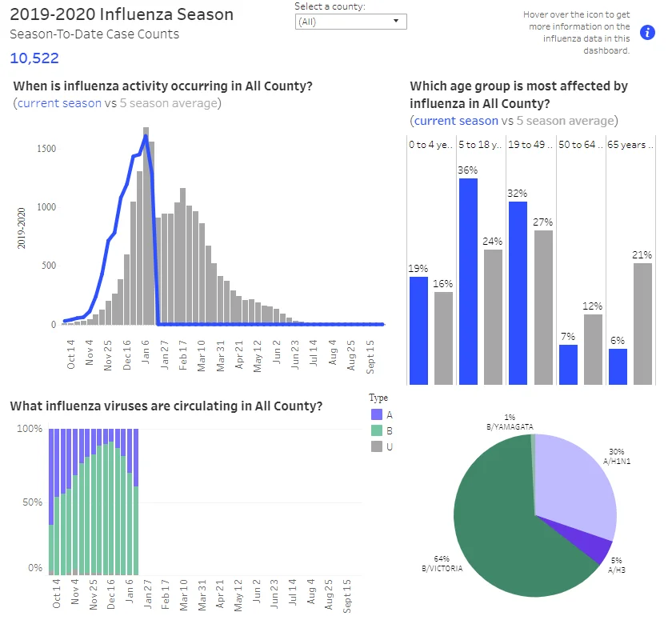Click the 'Nov 4' label on virus type chart axis
This screenshot has height=624, width=672.
click(74, 591)
